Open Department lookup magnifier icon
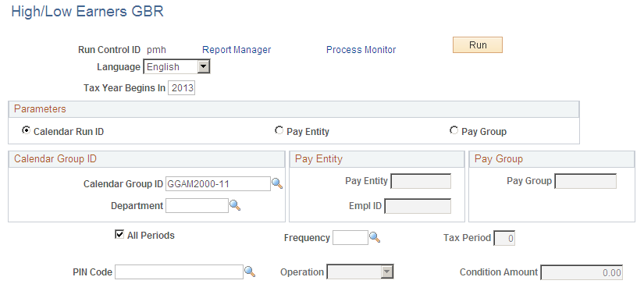The image size is (644, 284). (235, 206)
